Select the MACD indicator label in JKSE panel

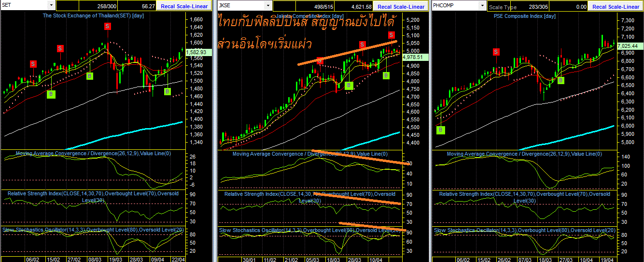[310, 154]
